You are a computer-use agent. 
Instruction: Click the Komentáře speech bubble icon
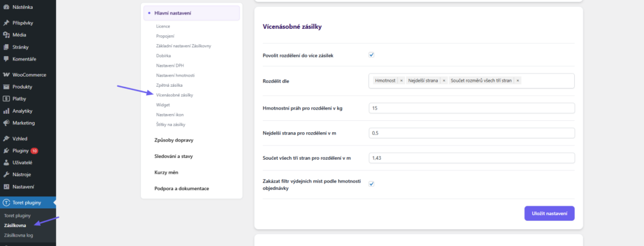(x=6, y=59)
